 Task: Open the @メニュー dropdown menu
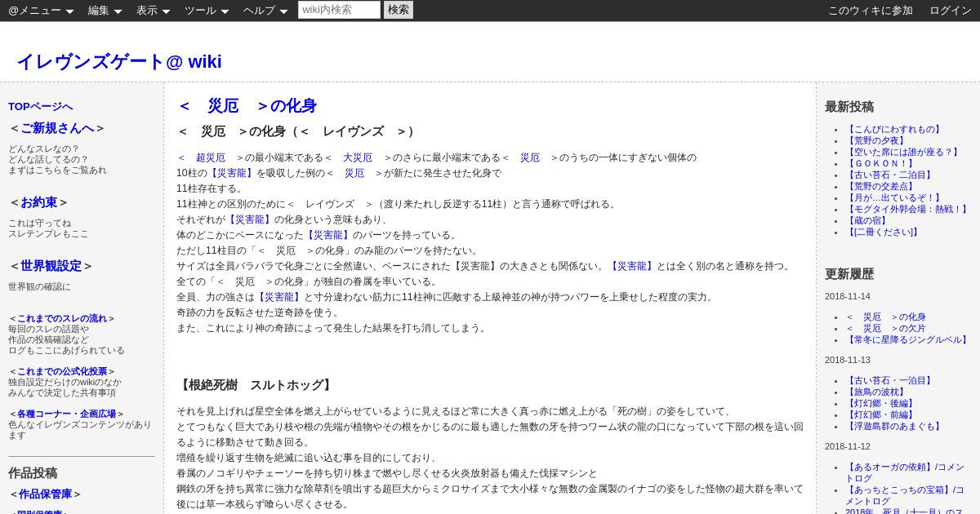click(41, 11)
